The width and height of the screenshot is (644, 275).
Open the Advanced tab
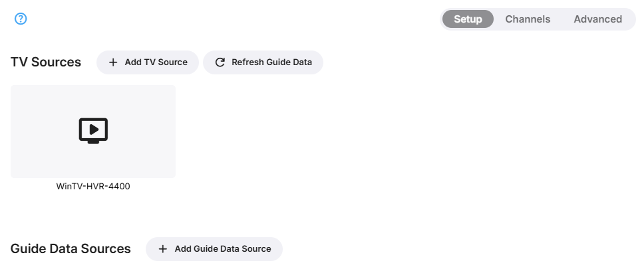click(597, 19)
